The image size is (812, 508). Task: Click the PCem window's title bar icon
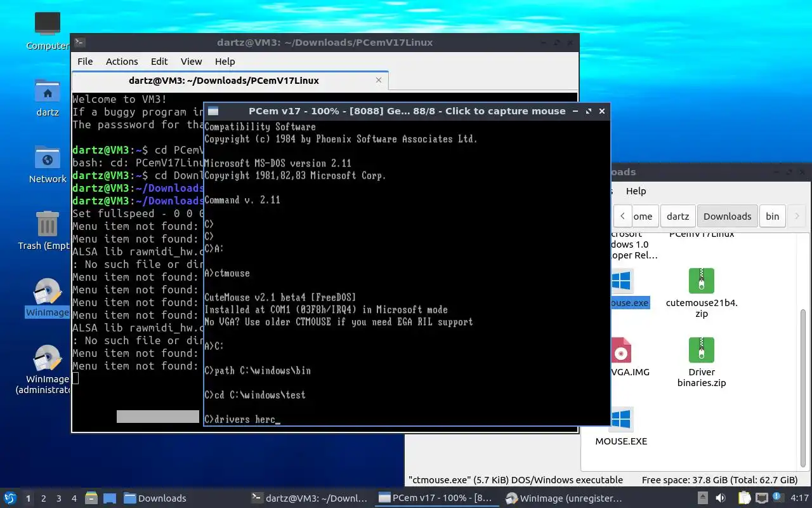pos(213,111)
